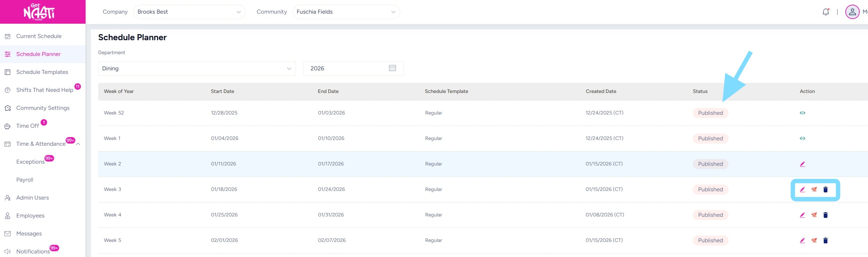Unpublish the Week 4 schedule

click(814, 215)
